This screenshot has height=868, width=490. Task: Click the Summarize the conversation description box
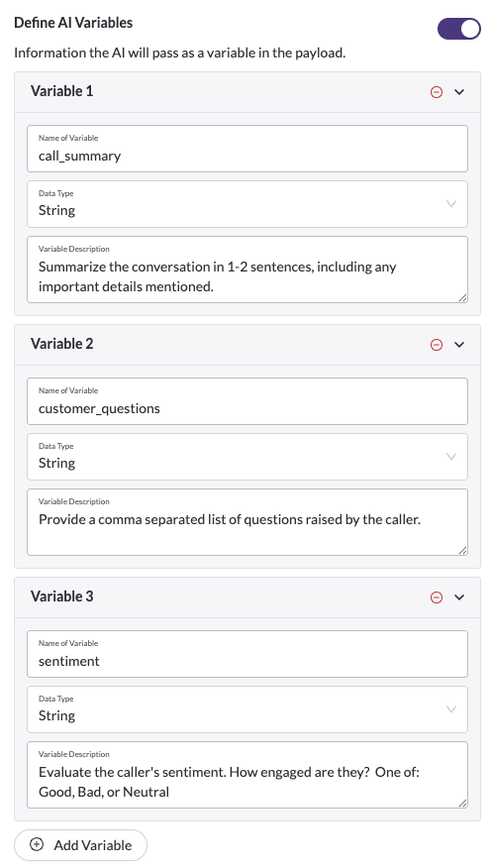pyautogui.click(x=247, y=270)
